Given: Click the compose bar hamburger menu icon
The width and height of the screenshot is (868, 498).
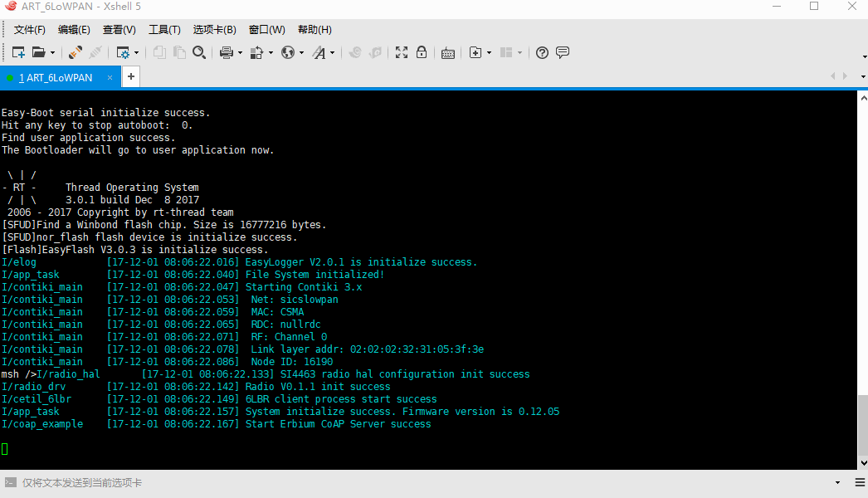Looking at the screenshot, I should 860,483.
